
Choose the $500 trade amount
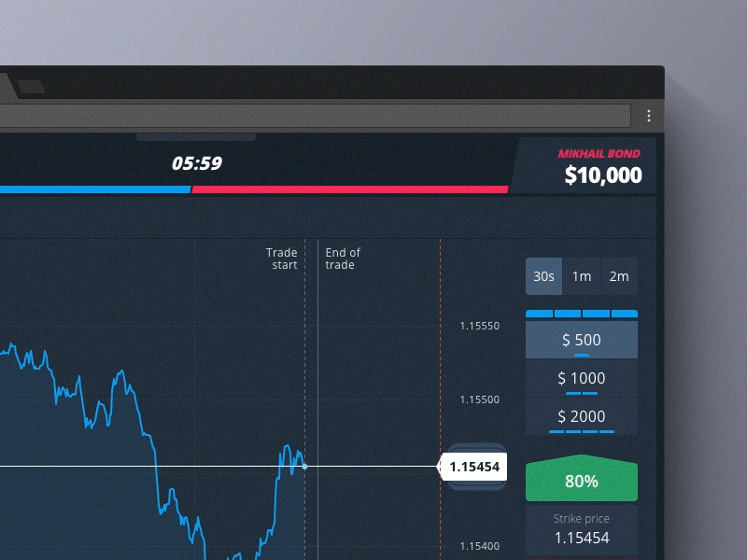(x=581, y=340)
